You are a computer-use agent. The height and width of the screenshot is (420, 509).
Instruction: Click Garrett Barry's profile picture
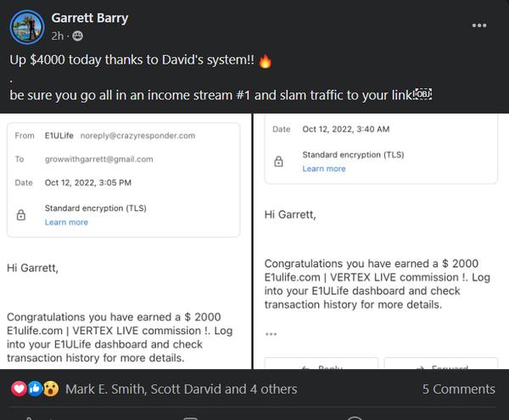[27, 27]
